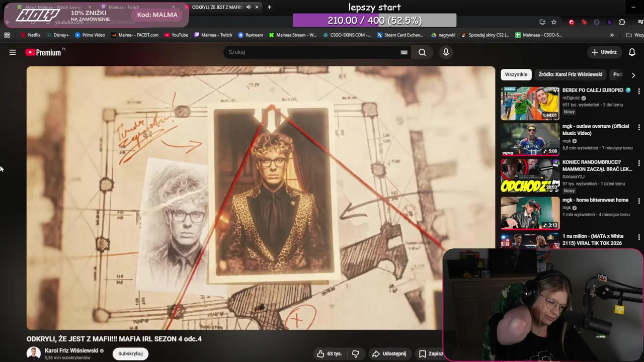Image resolution: width=644 pixels, height=362 pixels.
Task: Click the Subskrybuj button
Action: click(130, 354)
